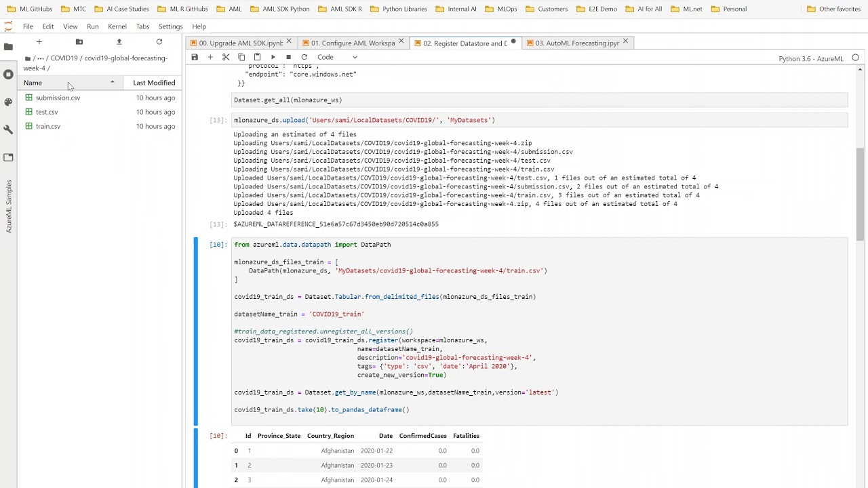
Task: Select submission.csv in file browser
Action: pos(100,98)
